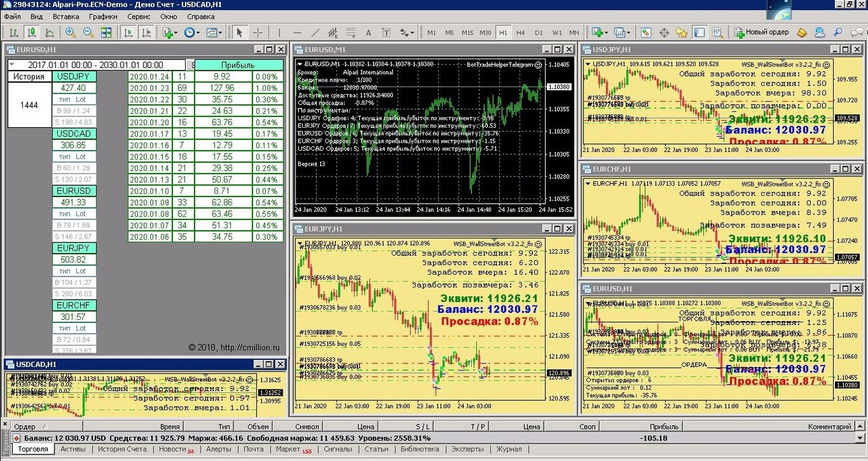
Task: Click the EURJPY symbol button
Action: 73,248
